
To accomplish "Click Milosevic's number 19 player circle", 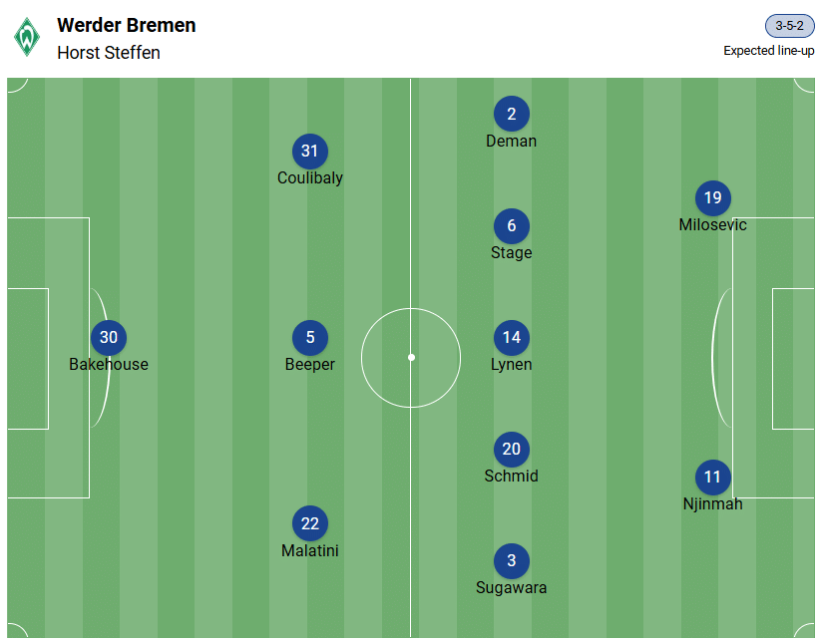I will pos(713,198).
